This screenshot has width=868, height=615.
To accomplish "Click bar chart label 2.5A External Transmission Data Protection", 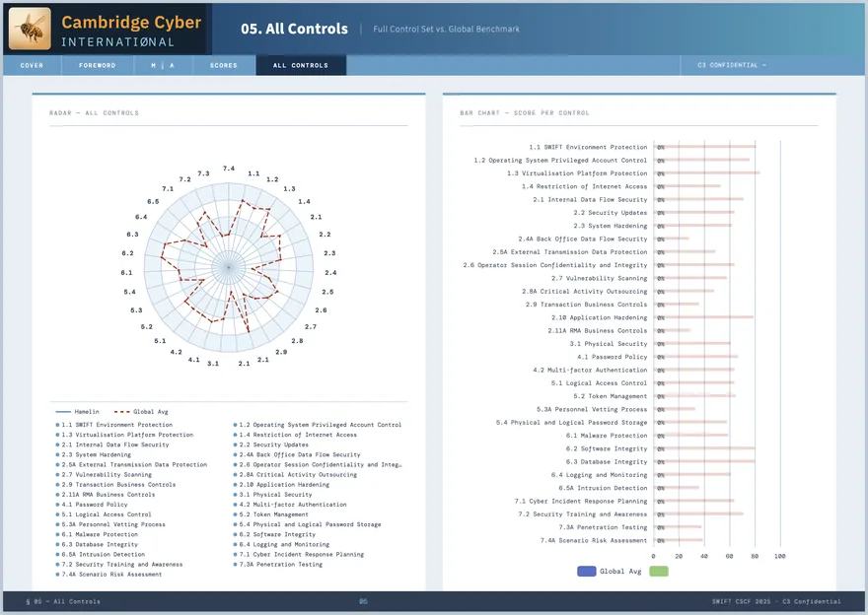I will 570,251.
